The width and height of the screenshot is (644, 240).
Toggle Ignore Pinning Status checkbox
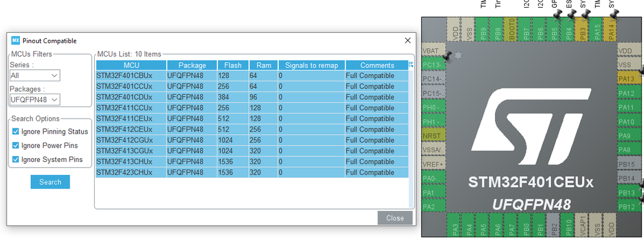(15, 132)
